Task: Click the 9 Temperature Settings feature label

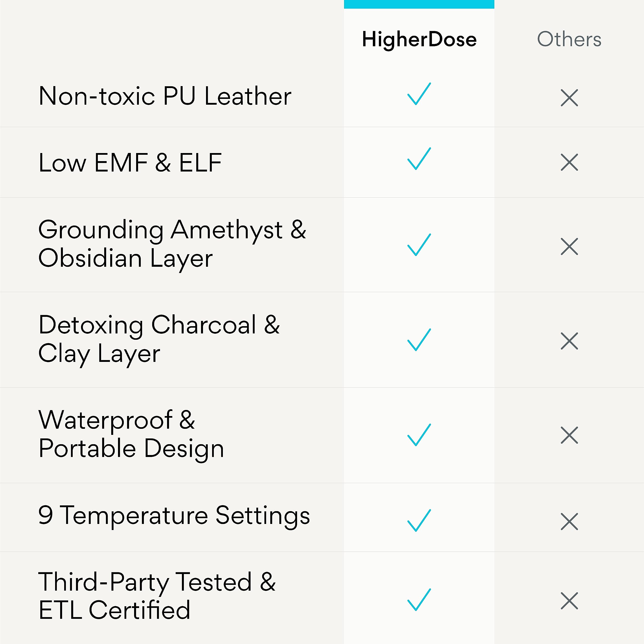Action: [x=174, y=516]
